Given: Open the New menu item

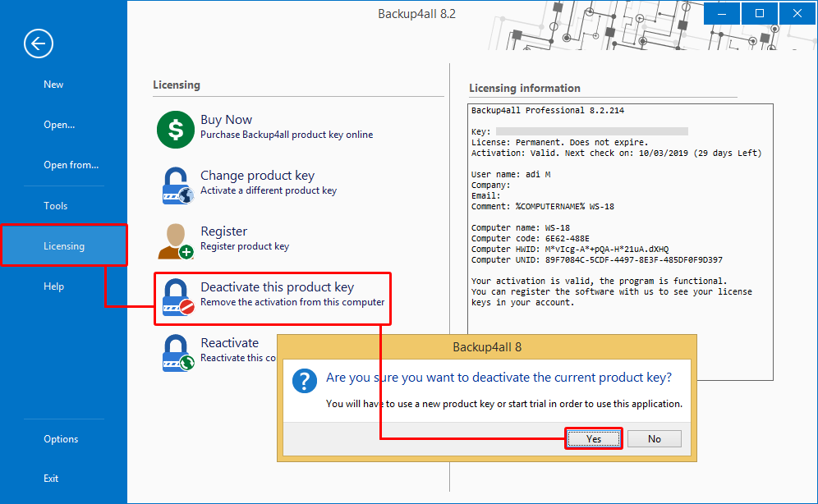Looking at the screenshot, I should pos(53,85).
